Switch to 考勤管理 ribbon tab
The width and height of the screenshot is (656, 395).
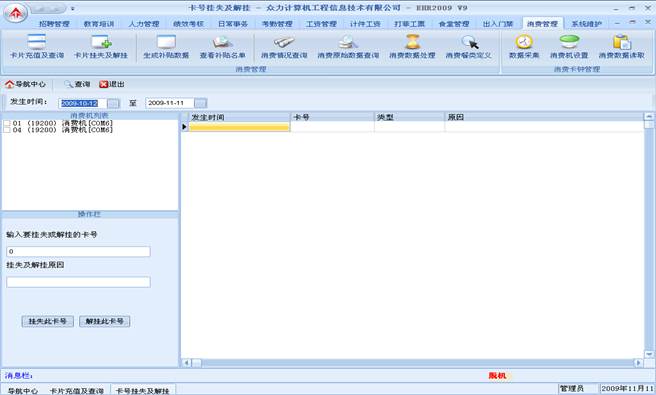[277, 24]
